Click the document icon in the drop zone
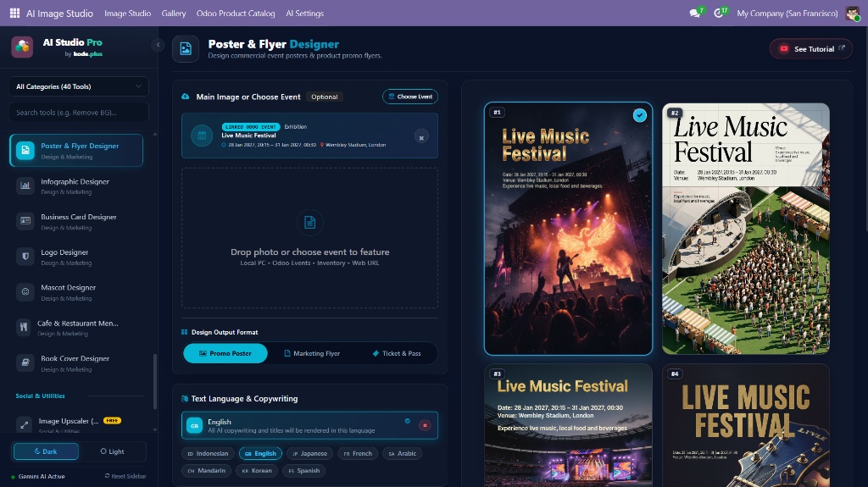Viewport: 868px width, 487px height. pos(309,223)
